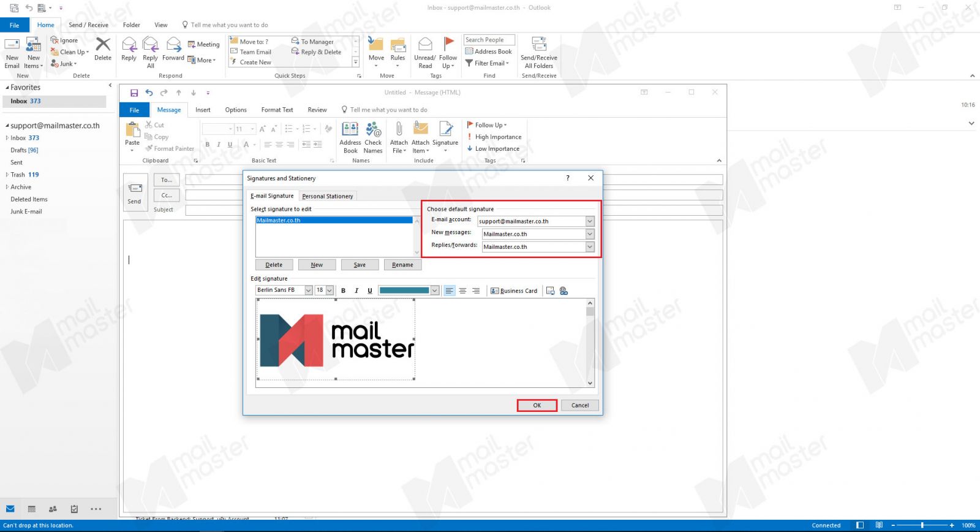Select align left in signature editor
Viewport: 980px width, 532px height.
pyautogui.click(x=450, y=291)
